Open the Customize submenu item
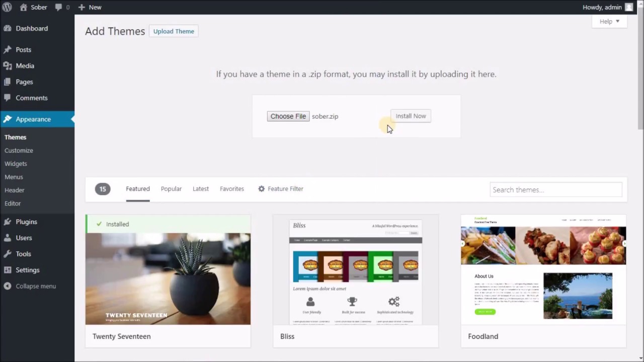Image resolution: width=644 pixels, height=362 pixels. click(19, 150)
